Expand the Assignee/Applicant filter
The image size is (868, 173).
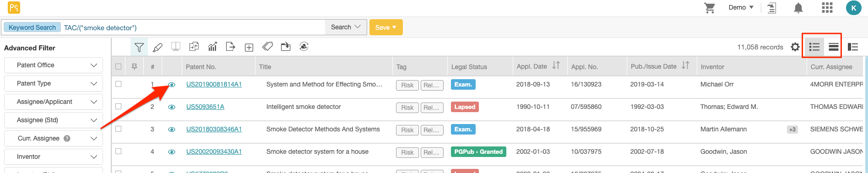pyautogui.click(x=54, y=102)
